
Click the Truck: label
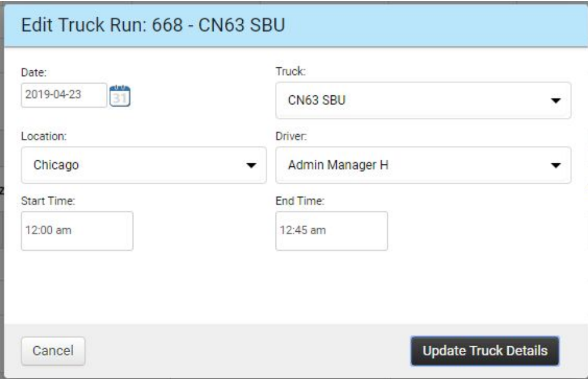tap(290, 71)
